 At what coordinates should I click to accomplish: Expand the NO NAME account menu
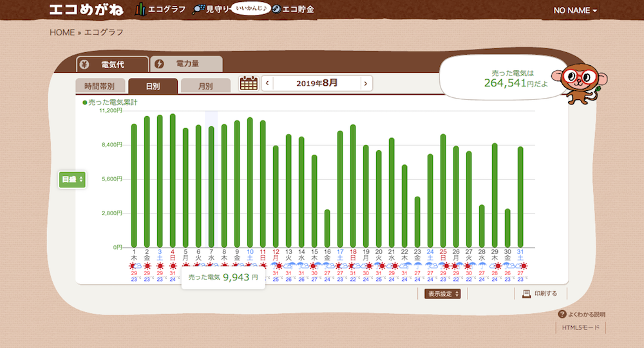point(574,11)
